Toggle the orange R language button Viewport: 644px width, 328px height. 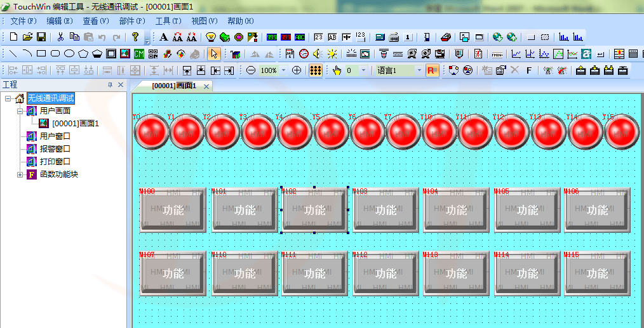click(x=433, y=70)
